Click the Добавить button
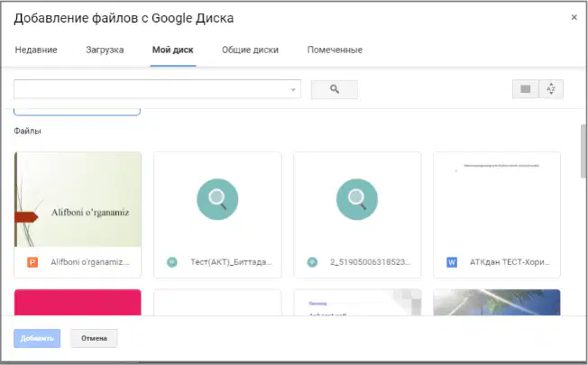588x365 pixels. point(37,338)
